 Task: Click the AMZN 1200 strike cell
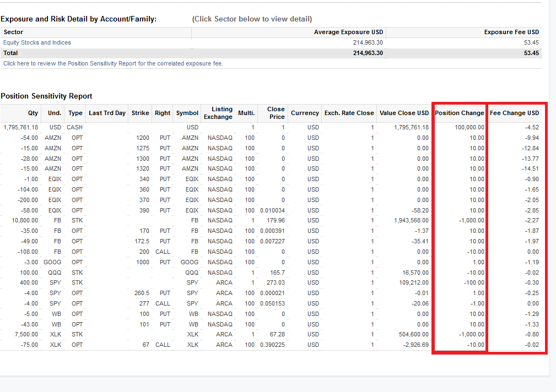coord(143,138)
